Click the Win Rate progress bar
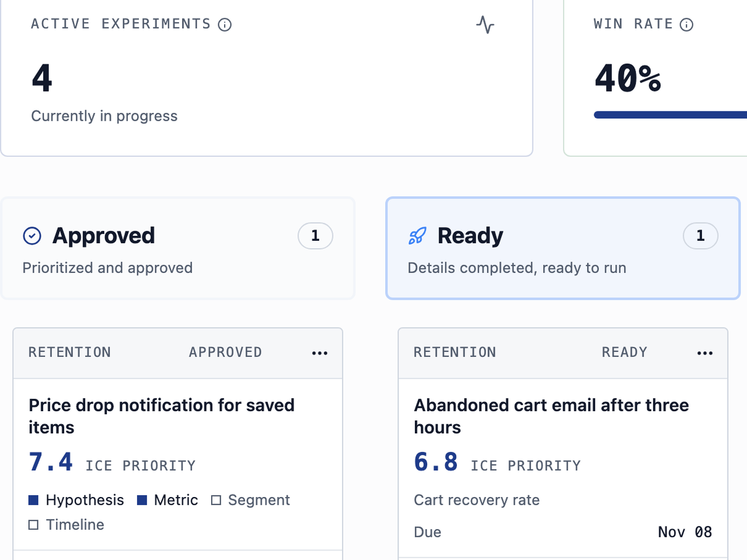The height and width of the screenshot is (560, 747). (670, 115)
